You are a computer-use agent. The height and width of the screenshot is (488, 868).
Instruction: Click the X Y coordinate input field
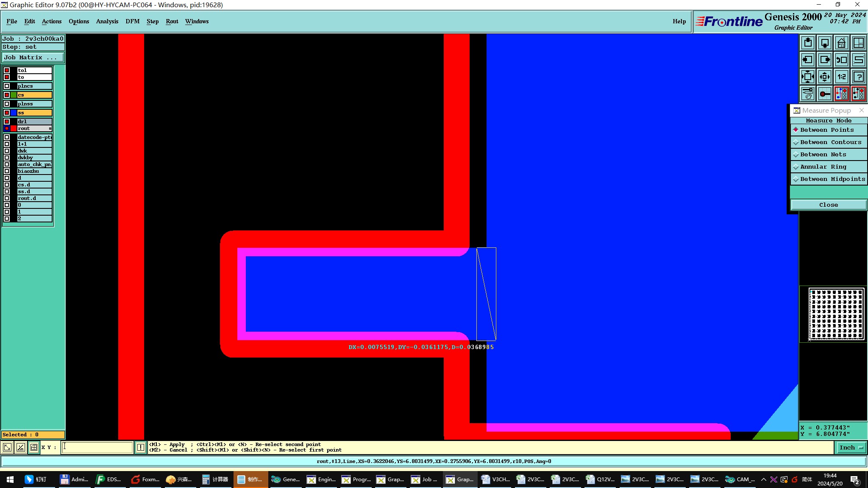point(97,447)
